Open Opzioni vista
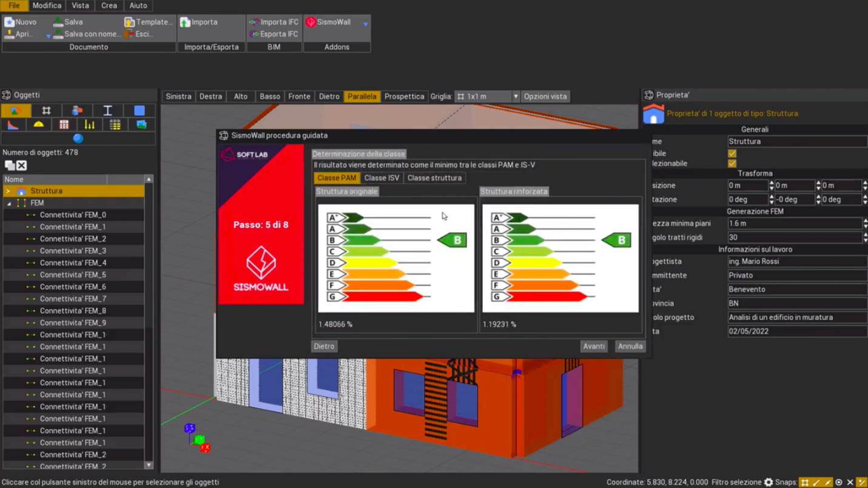The image size is (868, 488). click(545, 97)
